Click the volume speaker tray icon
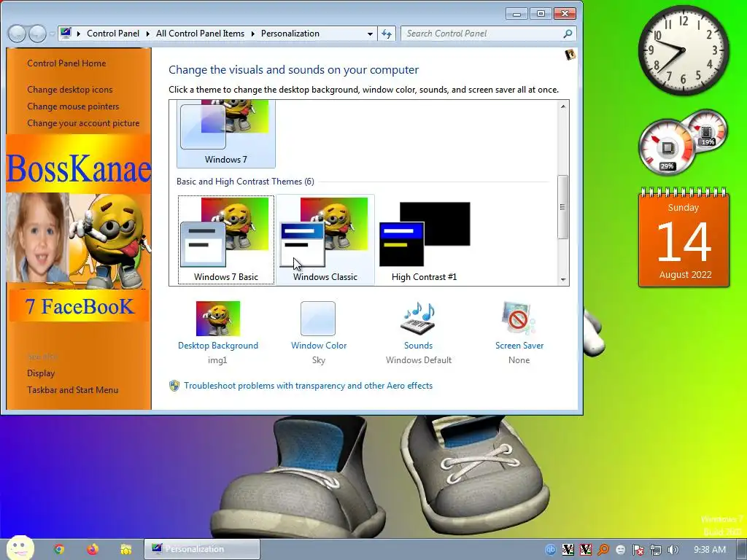The width and height of the screenshot is (747, 560). [x=673, y=550]
